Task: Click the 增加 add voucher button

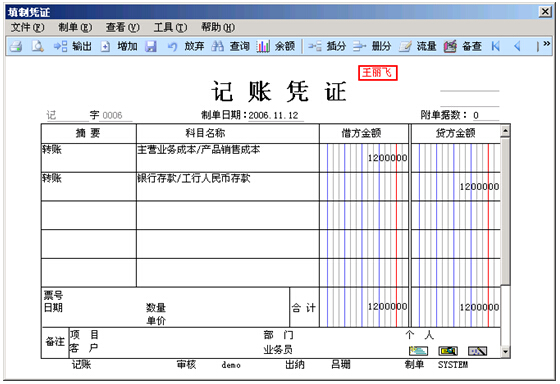Action: click(x=120, y=46)
